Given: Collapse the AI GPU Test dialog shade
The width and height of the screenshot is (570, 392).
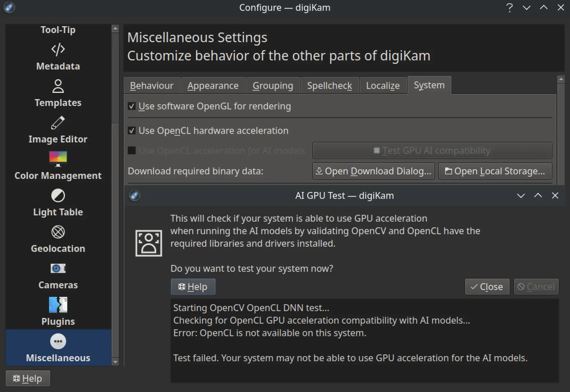Looking at the screenshot, I should click(521, 196).
